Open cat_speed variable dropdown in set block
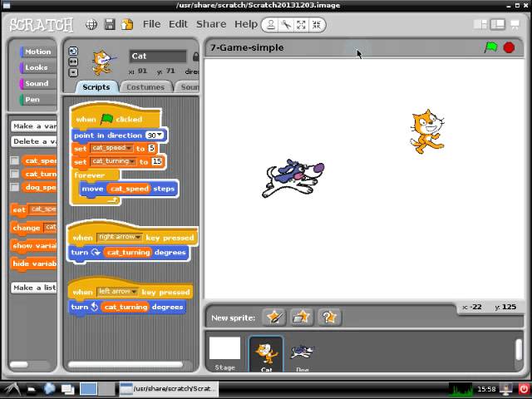The width and height of the screenshot is (532, 399). [129, 148]
